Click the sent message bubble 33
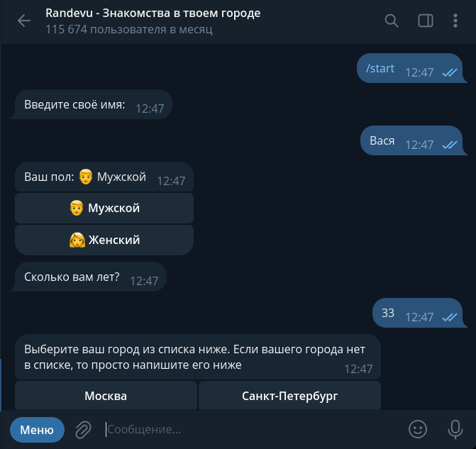 coord(388,313)
